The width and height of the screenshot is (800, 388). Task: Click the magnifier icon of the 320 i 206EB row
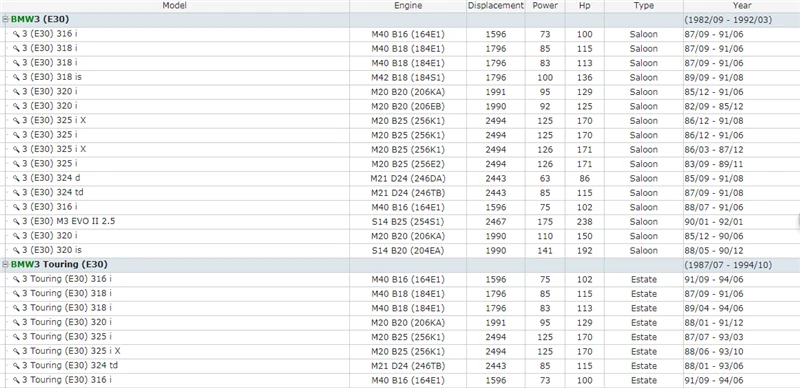pos(16,106)
